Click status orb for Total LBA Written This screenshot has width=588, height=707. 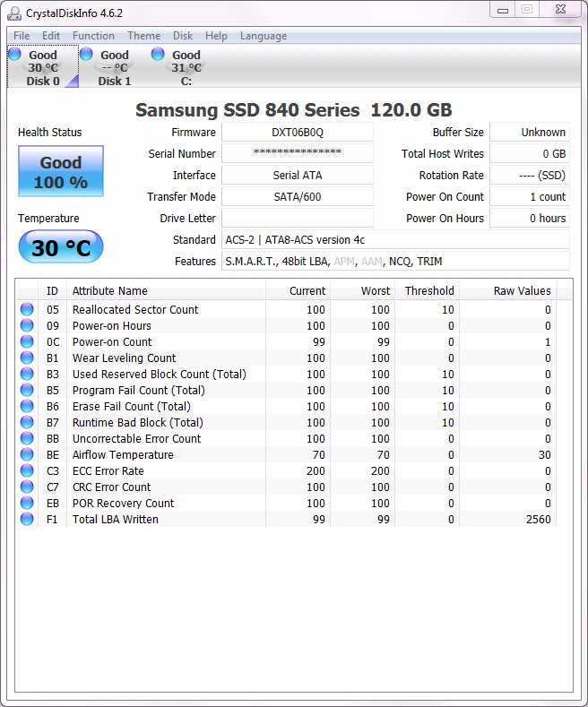pyautogui.click(x=27, y=519)
